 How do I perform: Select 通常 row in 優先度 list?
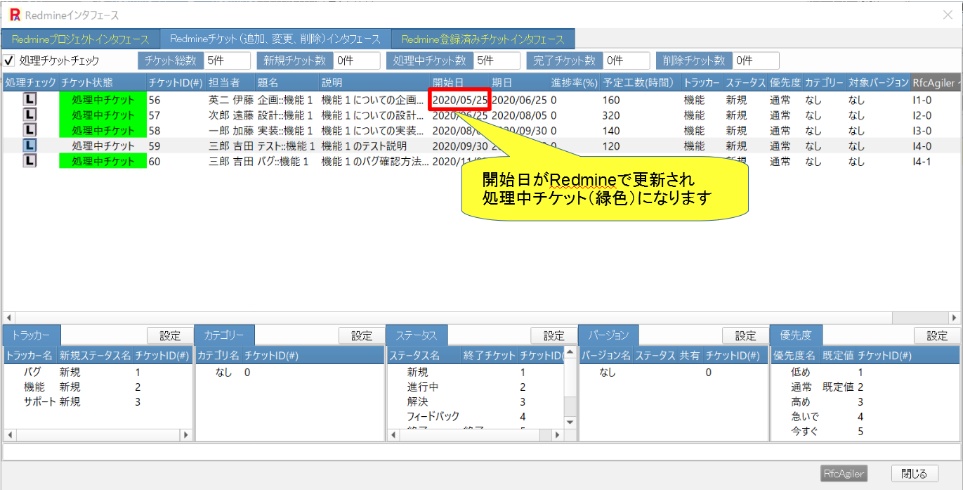coord(865,387)
